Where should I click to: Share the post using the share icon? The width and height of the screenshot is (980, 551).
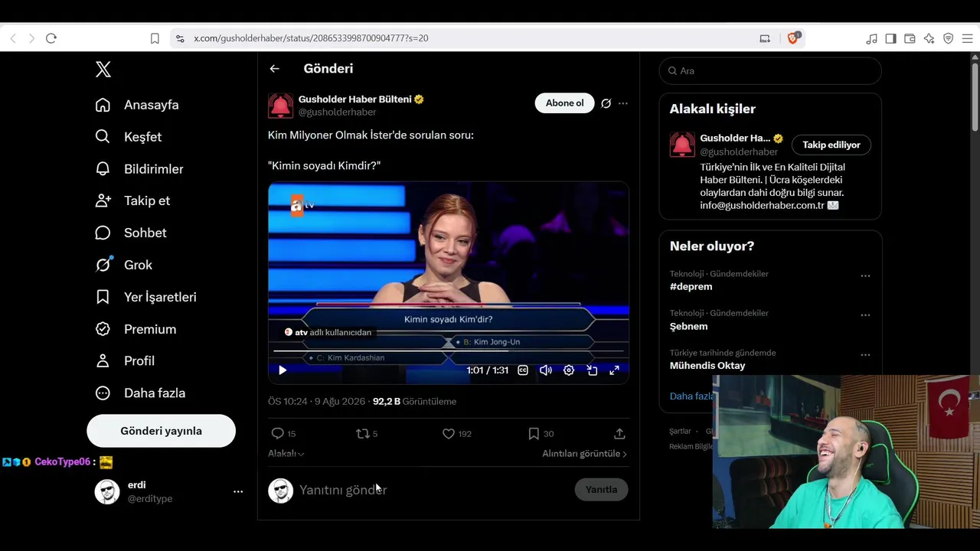coord(619,434)
